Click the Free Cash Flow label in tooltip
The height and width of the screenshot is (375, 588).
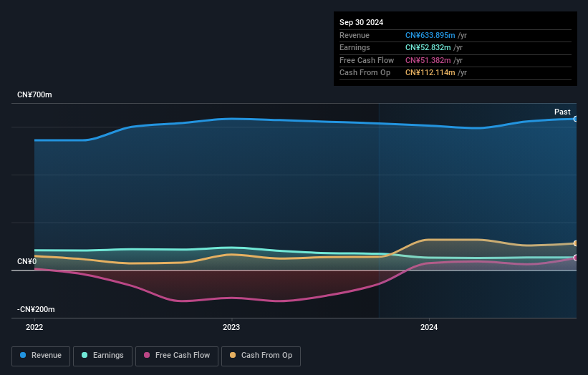(367, 60)
